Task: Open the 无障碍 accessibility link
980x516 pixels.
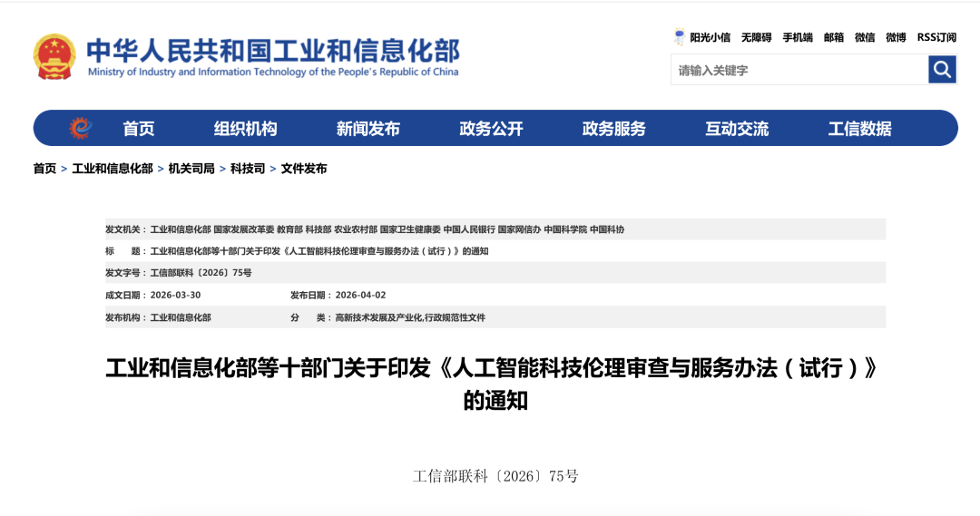Action: tap(756, 37)
